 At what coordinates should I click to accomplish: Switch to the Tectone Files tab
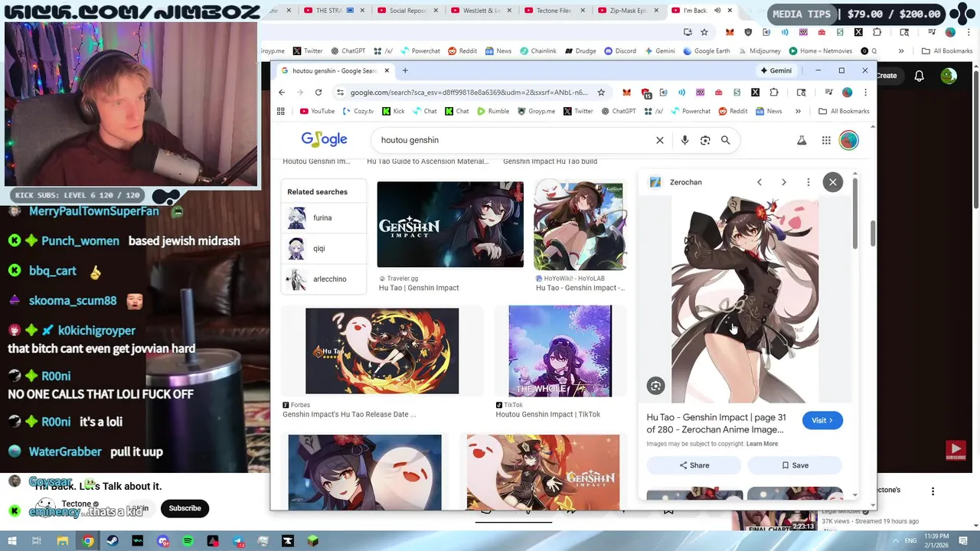coord(555,11)
